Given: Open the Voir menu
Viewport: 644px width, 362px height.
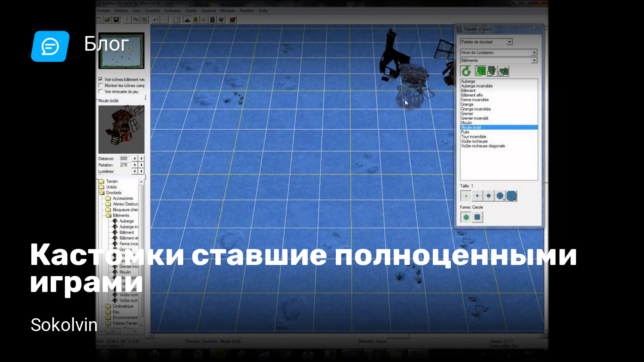Looking at the screenshot, I should pos(137,11).
